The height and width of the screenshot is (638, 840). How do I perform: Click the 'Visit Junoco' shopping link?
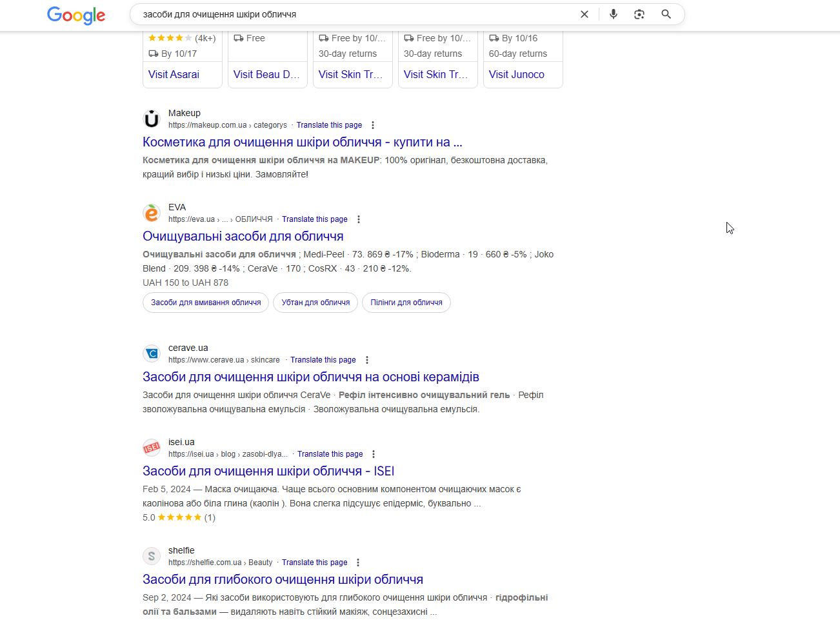tap(516, 74)
